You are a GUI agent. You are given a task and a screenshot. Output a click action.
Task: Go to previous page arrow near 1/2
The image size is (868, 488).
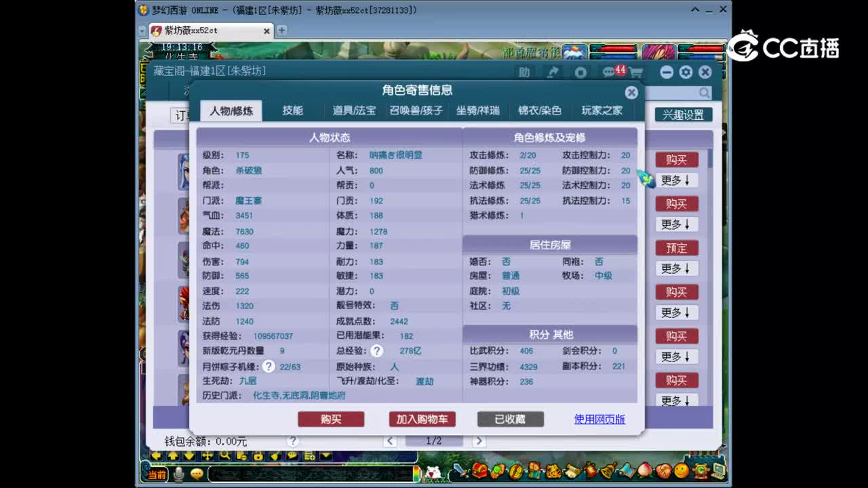pyautogui.click(x=390, y=441)
